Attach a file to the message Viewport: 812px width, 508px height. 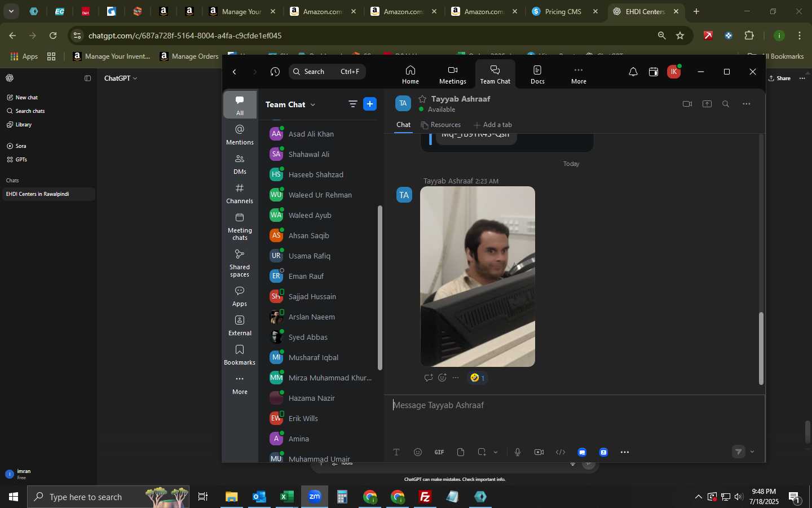pos(461,452)
